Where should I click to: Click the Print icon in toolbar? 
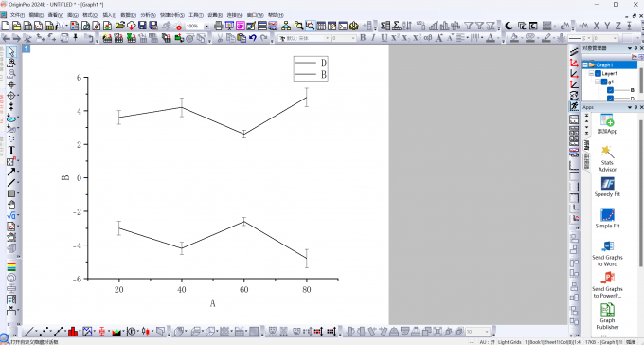pyautogui.click(x=219, y=26)
